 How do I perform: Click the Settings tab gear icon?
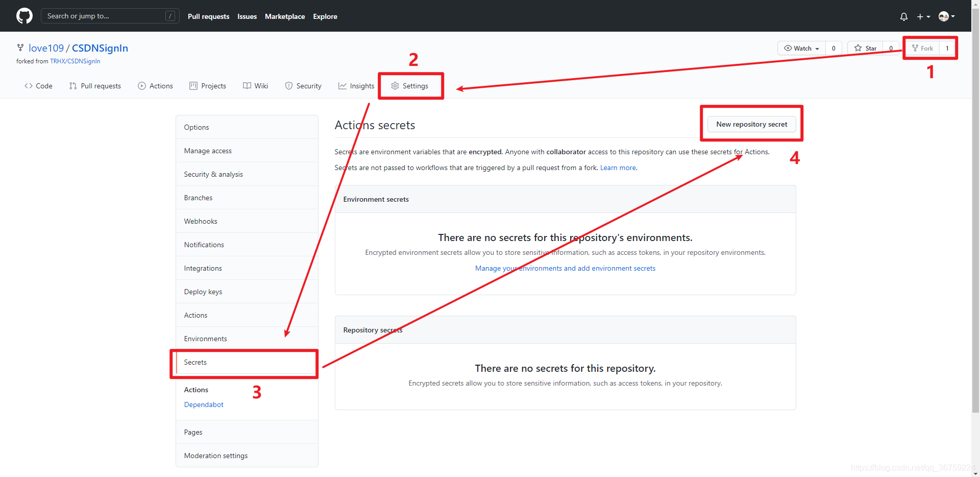395,86
